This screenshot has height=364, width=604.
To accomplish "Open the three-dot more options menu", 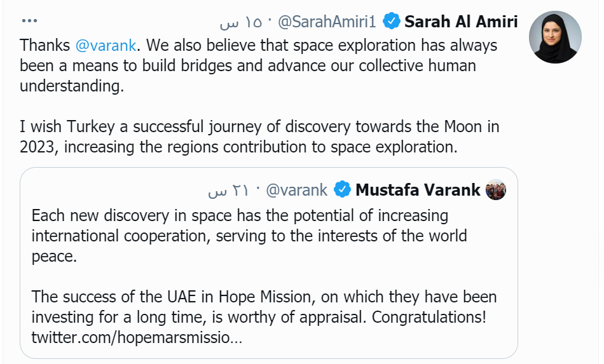I will coord(30,21).
